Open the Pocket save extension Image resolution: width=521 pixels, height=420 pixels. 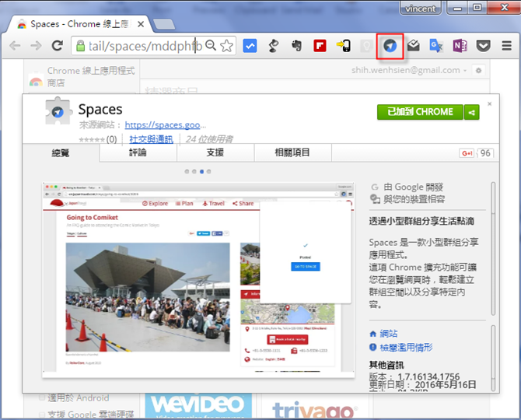[483, 46]
